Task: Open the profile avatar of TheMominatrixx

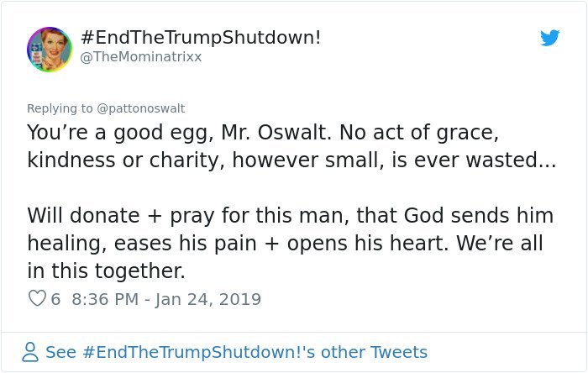Action: pyautogui.click(x=50, y=49)
